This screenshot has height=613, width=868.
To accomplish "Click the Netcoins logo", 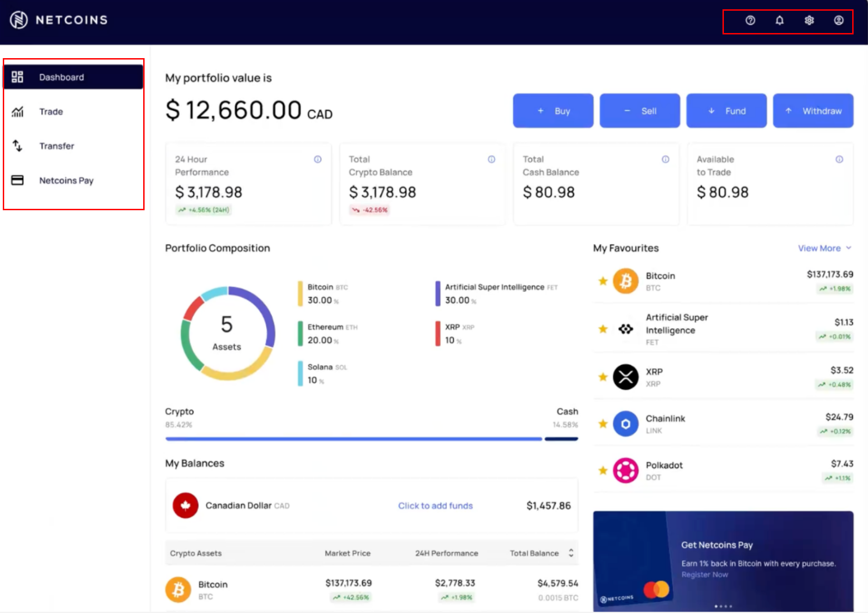I will (59, 20).
